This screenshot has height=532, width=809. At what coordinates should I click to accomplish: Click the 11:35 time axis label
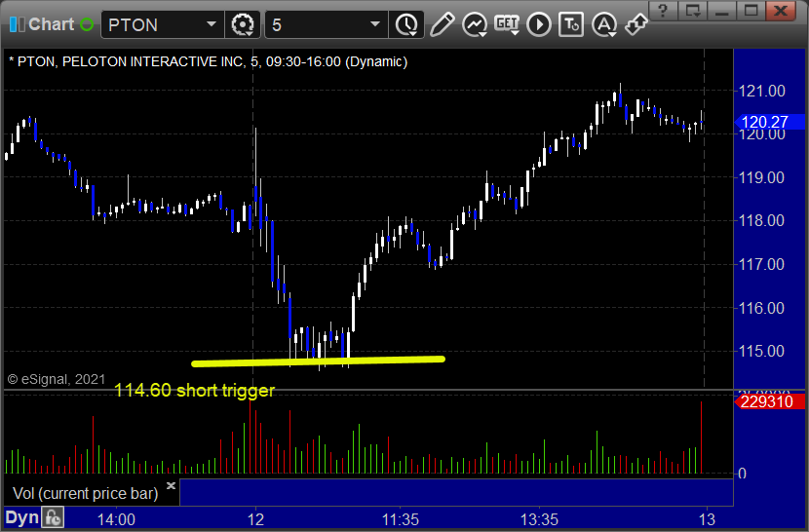pos(401,519)
